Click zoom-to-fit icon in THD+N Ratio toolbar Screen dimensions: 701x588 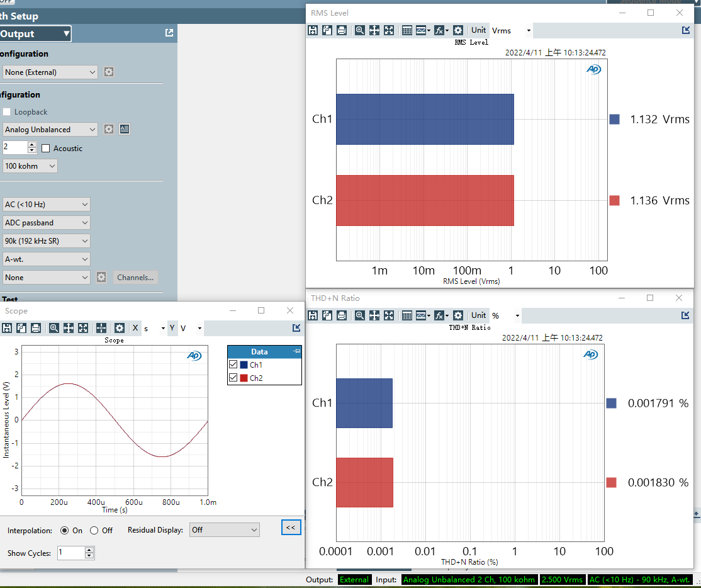coord(389,315)
